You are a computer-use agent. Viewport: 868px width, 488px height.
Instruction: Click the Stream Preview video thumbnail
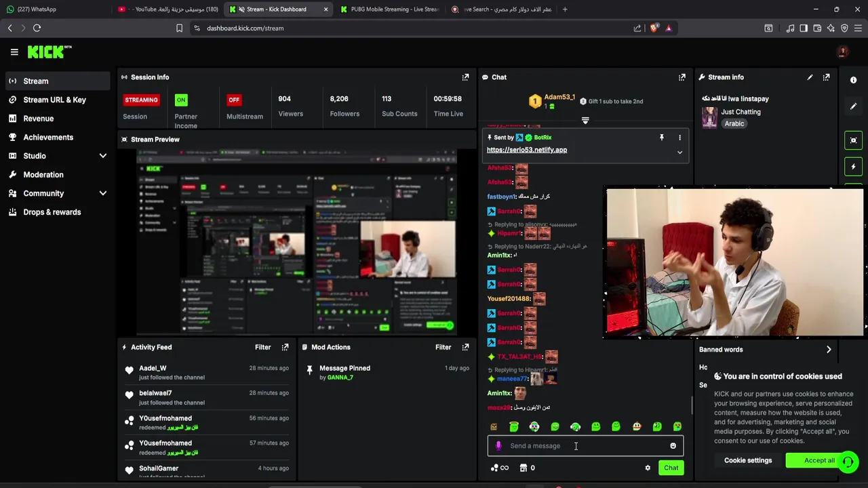pos(297,242)
